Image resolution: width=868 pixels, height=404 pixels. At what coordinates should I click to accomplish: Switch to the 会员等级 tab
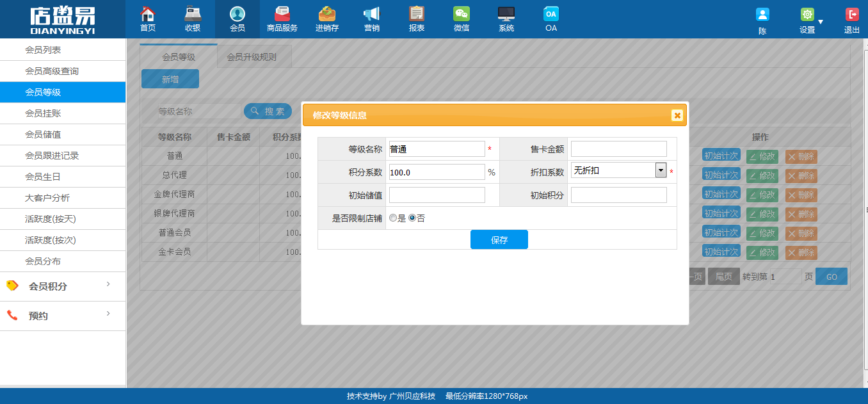pyautogui.click(x=179, y=56)
